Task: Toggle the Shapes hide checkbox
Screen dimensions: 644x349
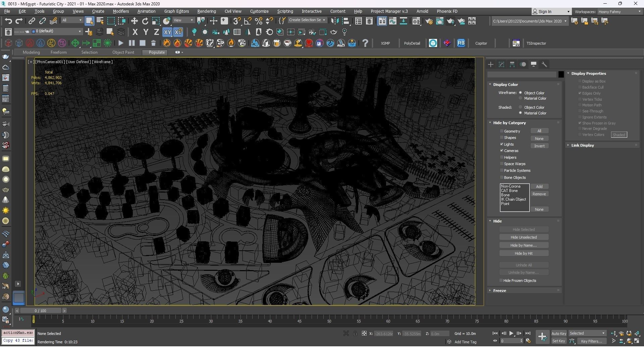Action: pos(502,138)
